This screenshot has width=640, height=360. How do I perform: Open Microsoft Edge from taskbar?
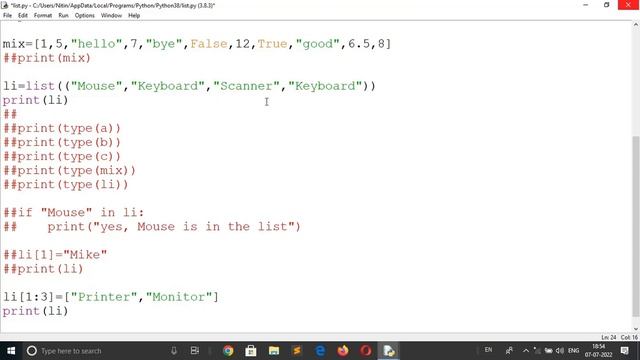coord(320,351)
